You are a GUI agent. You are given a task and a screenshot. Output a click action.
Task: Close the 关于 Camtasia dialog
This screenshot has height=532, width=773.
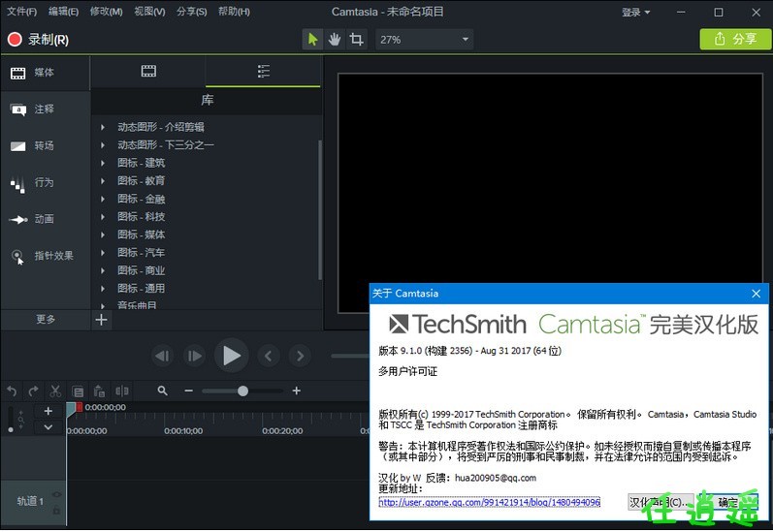point(757,294)
